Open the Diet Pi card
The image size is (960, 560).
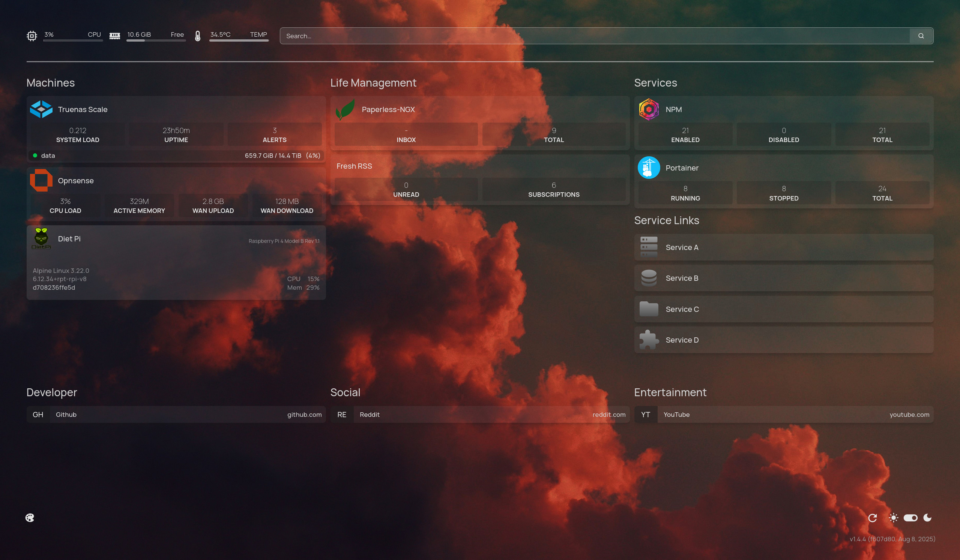point(176,262)
